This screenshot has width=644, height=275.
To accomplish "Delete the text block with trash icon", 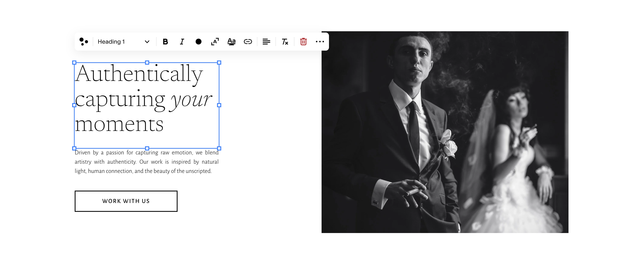I will 303,41.
